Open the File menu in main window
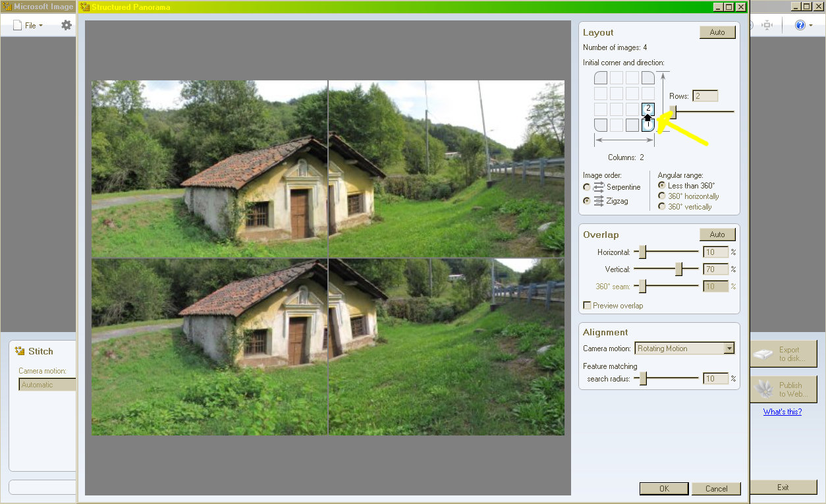 tap(28, 25)
